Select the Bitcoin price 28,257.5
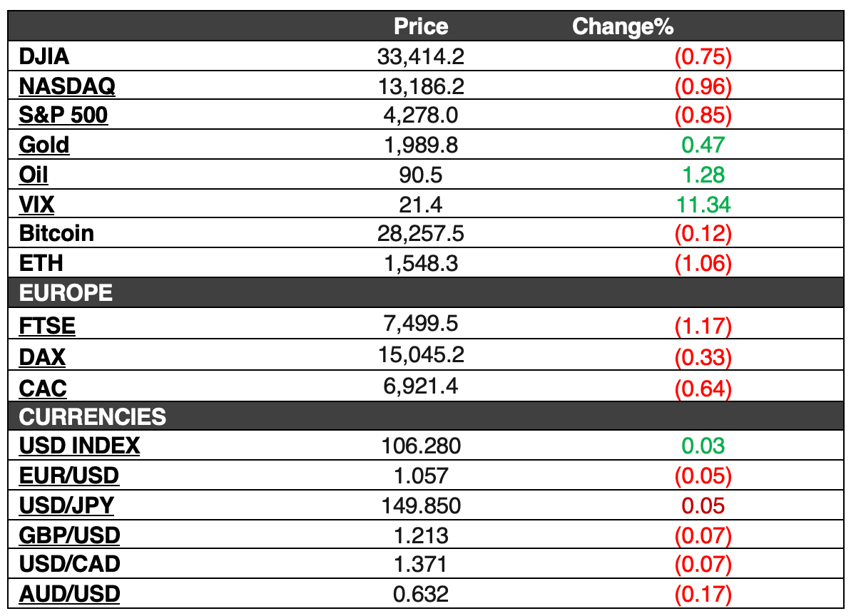The image size is (856, 616). pos(421,234)
